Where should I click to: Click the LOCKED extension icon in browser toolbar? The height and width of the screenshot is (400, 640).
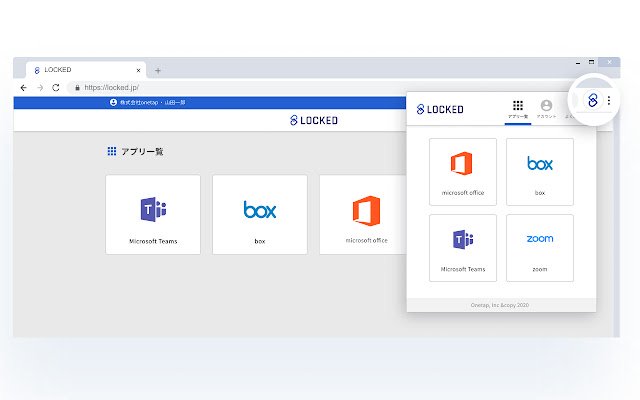click(593, 100)
